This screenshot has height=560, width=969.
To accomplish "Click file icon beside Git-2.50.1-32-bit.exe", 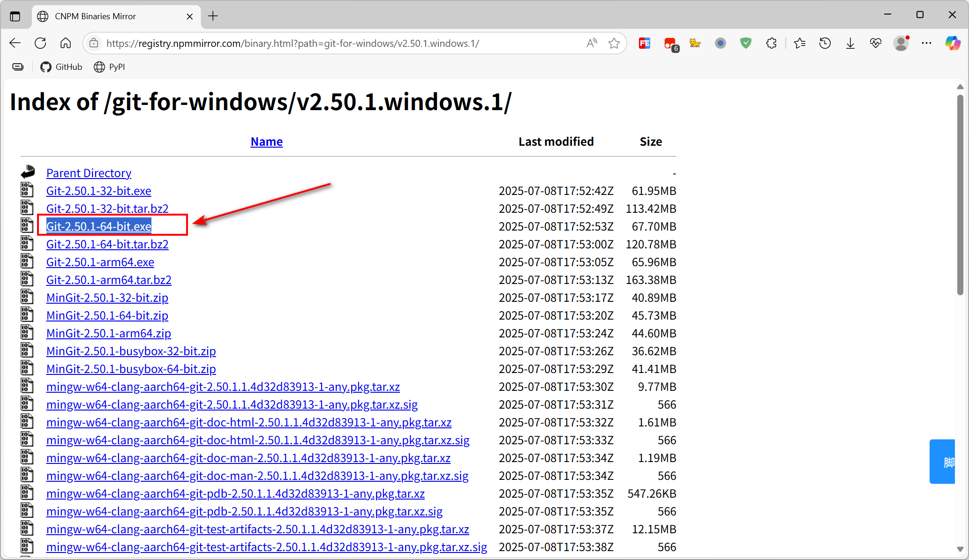I will tap(27, 189).
